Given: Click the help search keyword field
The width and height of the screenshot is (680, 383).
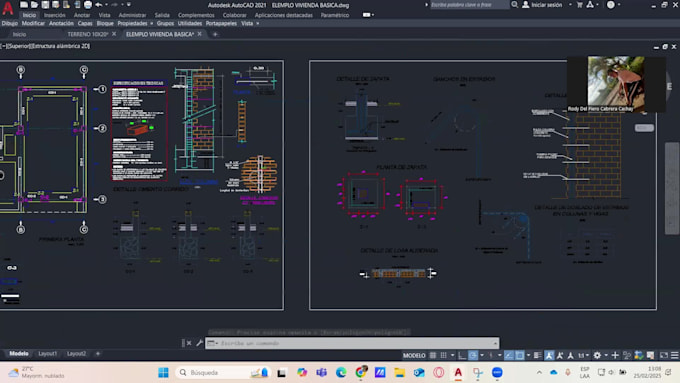Looking at the screenshot, I should tap(469, 5).
